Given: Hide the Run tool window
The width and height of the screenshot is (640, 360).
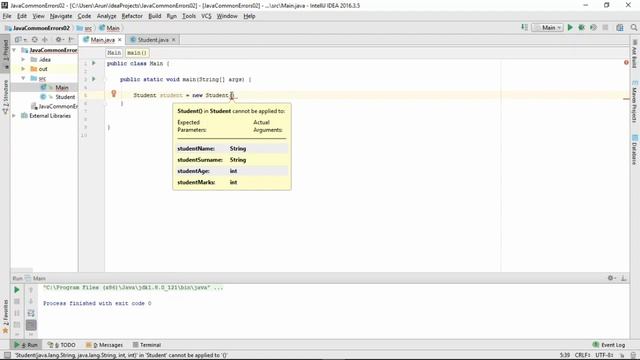Looking at the screenshot, I should pos(624,278).
